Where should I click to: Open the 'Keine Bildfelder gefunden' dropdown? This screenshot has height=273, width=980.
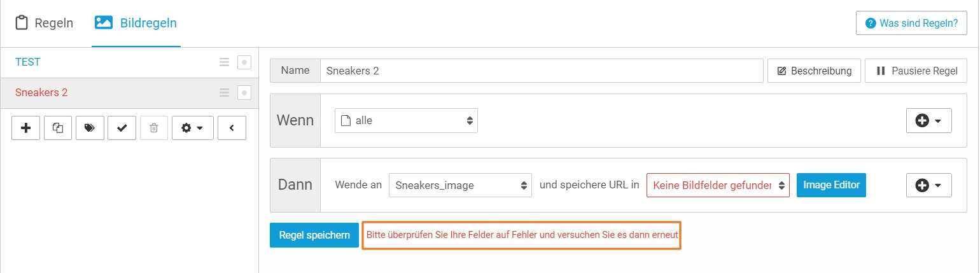point(718,185)
